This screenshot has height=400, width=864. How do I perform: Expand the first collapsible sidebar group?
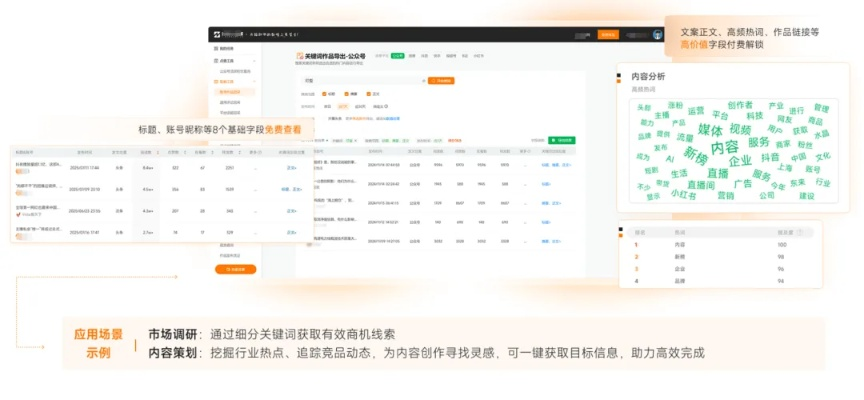pyautogui.click(x=254, y=61)
